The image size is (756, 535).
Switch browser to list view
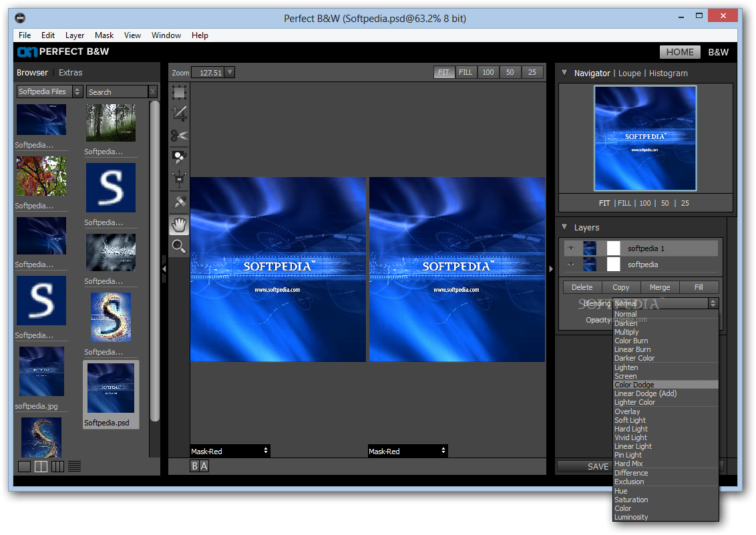[74, 466]
